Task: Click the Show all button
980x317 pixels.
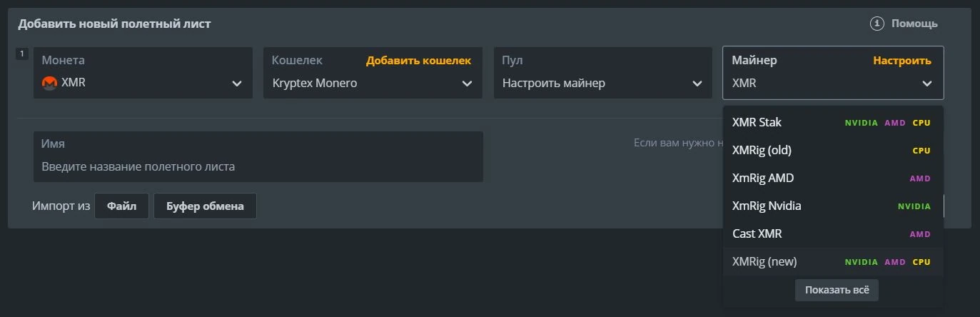Action: click(837, 290)
